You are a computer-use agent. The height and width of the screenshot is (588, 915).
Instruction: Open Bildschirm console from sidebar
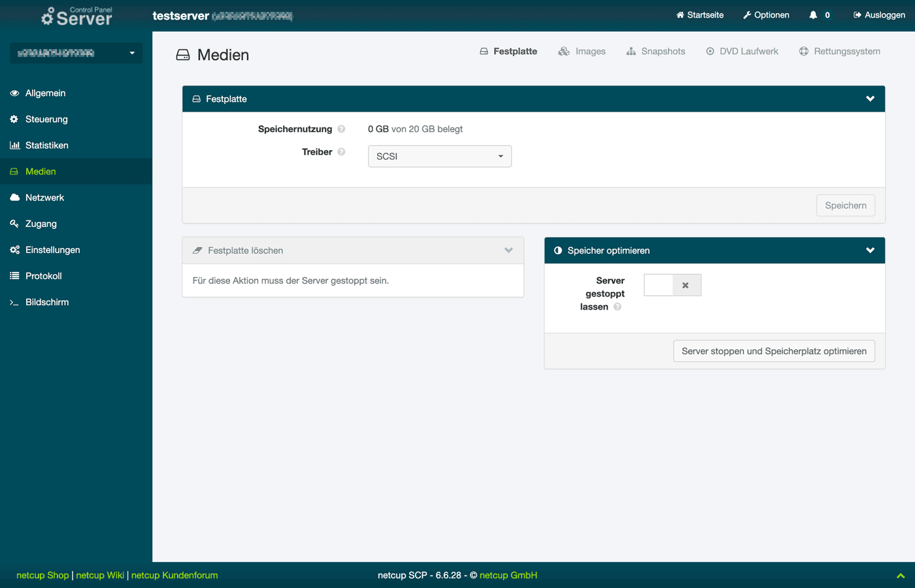click(x=46, y=302)
